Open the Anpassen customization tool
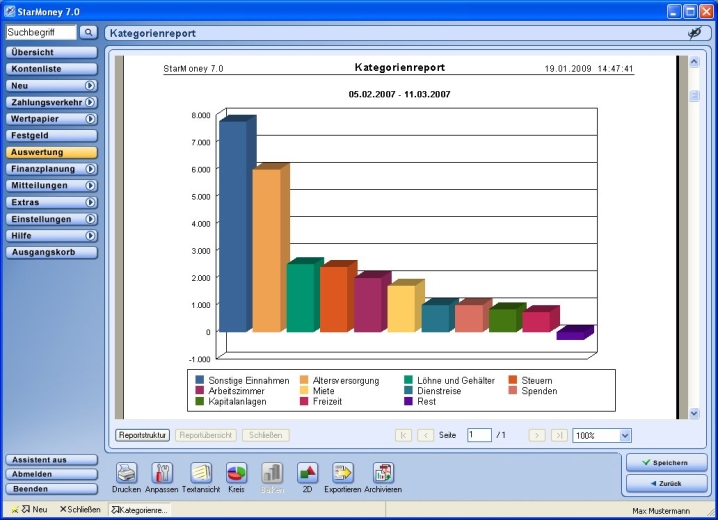The height and width of the screenshot is (520, 718). coord(161,473)
